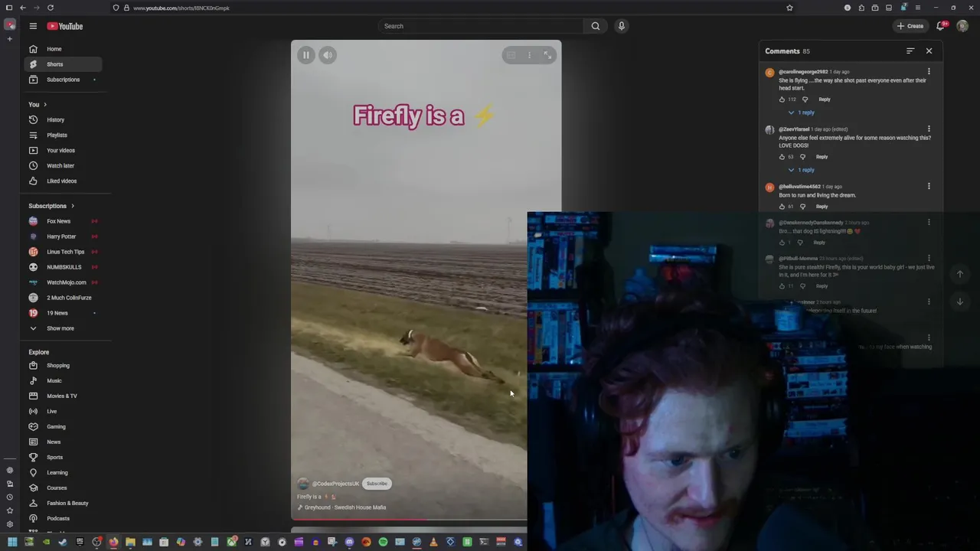Reload the page in browser toolbar
The image size is (980, 551).
pos(51,8)
